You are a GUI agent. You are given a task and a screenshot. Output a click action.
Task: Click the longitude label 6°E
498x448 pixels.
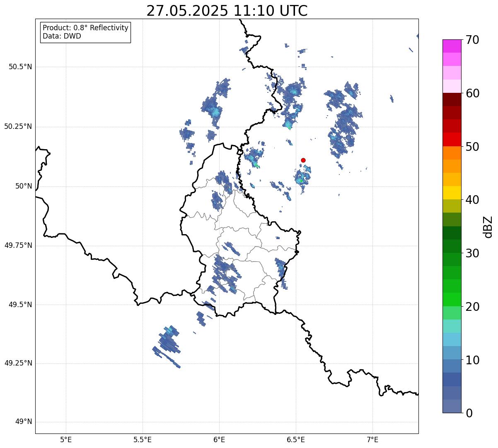click(219, 439)
